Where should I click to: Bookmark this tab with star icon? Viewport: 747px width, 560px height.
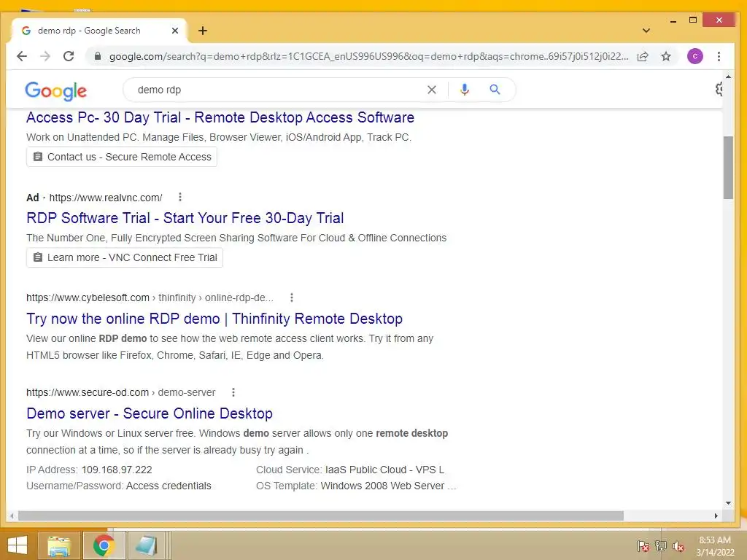pos(666,56)
